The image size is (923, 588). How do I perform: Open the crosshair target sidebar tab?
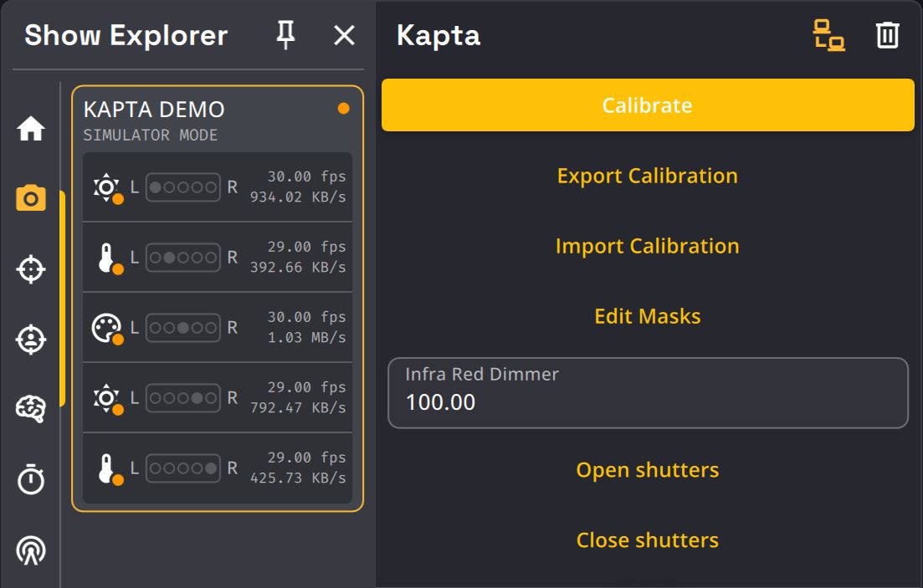coord(31,269)
